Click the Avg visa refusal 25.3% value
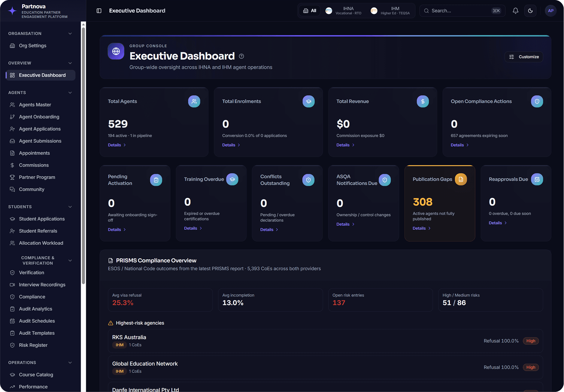 pyautogui.click(x=123, y=303)
